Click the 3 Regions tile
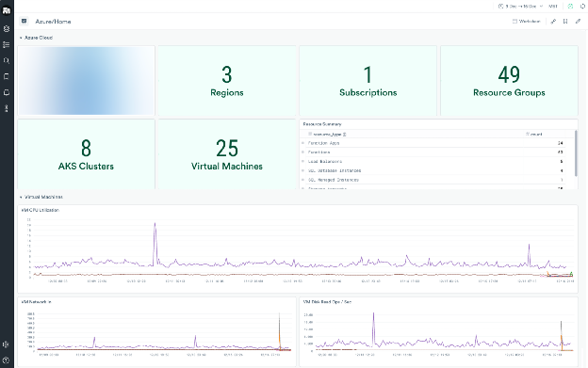 [227, 81]
